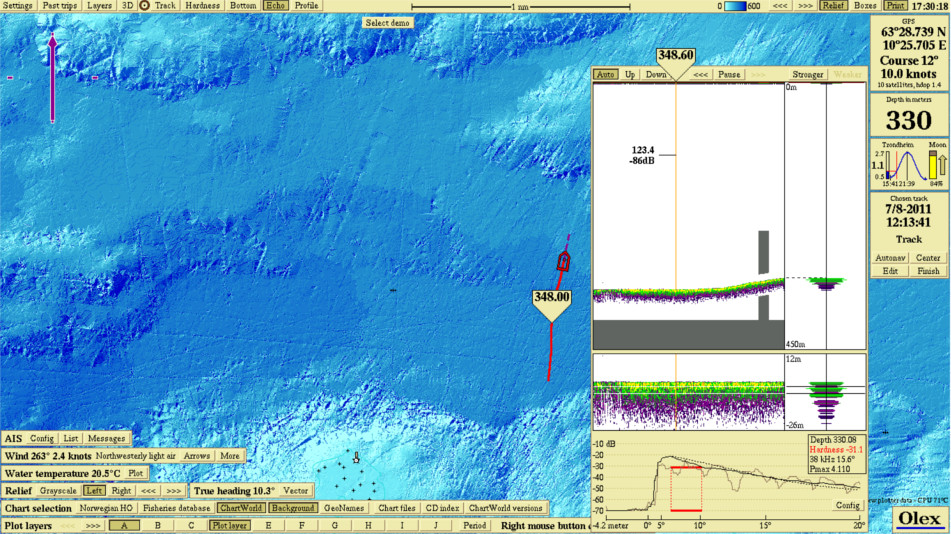Click the depth color scale bar 0-600
The width and height of the screenshot is (951, 534).
(x=735, y=5)
